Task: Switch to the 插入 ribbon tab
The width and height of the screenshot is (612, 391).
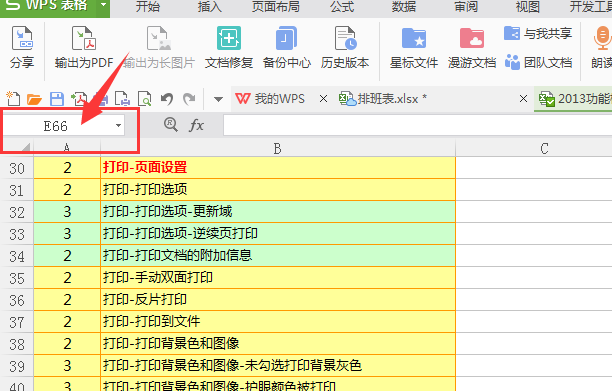Action: 210,7
